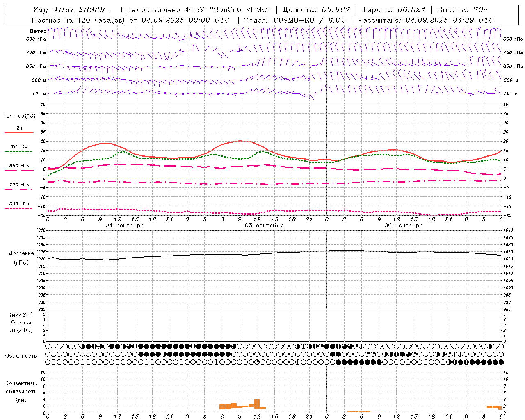Click the "Td 2м" dew point legend label
Viewport: 525px width, 420px height.
(19, 147)
